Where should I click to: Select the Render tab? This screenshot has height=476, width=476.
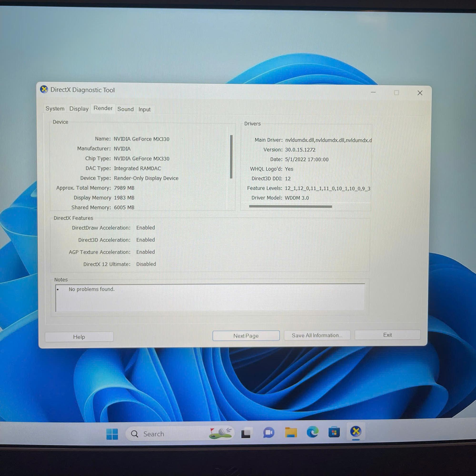(103, 108)
